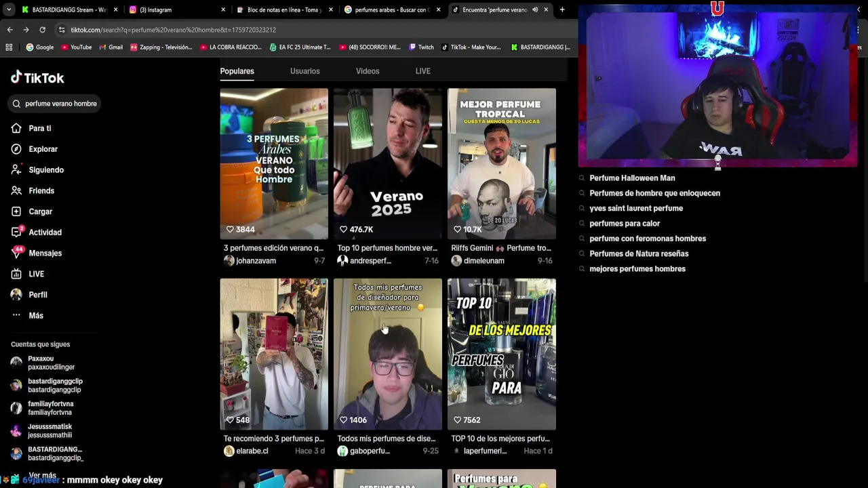The width and height of the screenshot is (868, 488).
Task: Open Jesusssmatisk followed account
Action: (41, 430)
